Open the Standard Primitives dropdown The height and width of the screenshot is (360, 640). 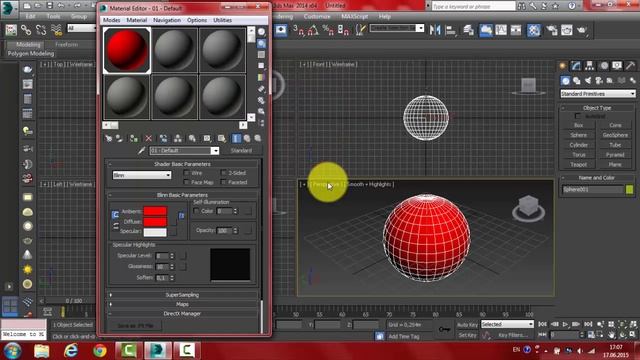point(598,94)
